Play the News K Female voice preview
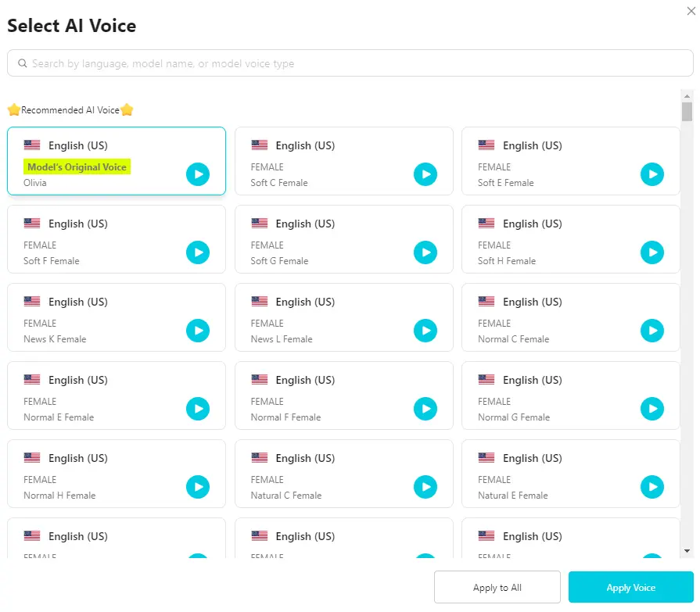700x612 pixels. point(197,331)
